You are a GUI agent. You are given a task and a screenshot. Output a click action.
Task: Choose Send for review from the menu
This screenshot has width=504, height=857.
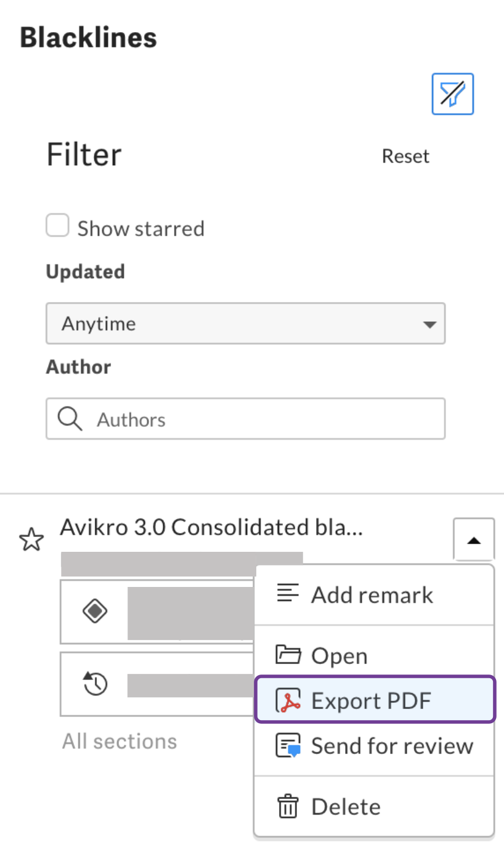click(x=392, y=745)
